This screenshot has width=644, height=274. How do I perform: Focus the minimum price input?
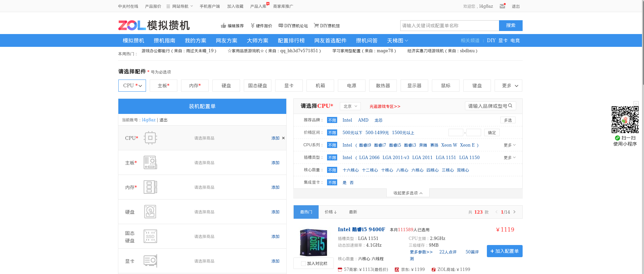[456, 132]
